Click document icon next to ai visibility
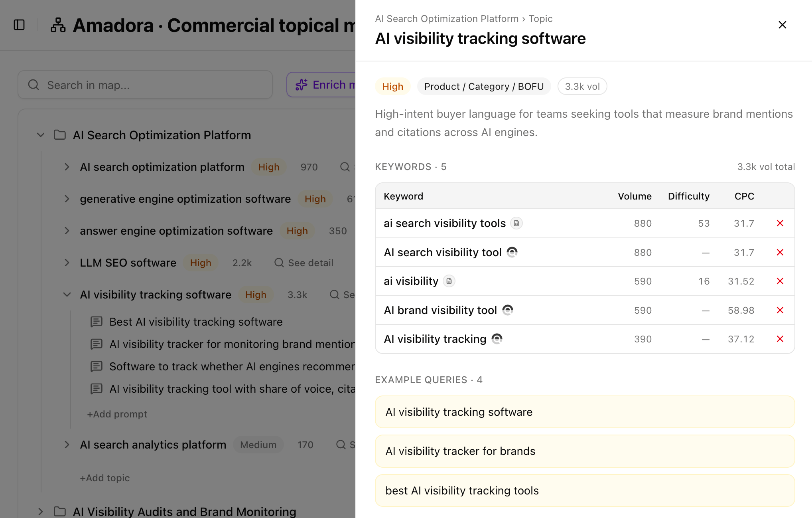 pos(449,281)
